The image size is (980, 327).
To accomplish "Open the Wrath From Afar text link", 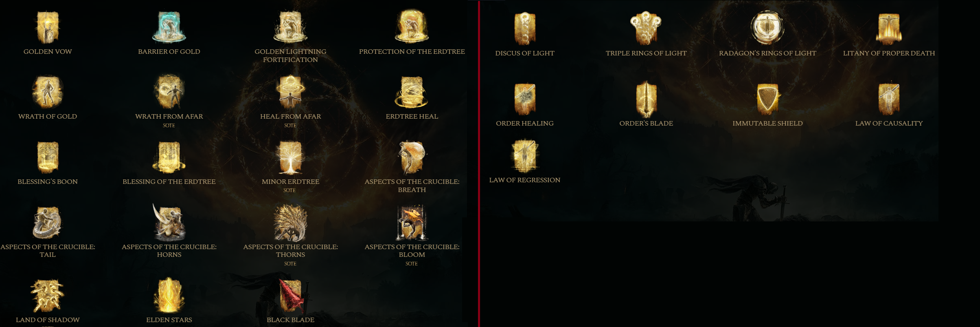I will [169, 117].
